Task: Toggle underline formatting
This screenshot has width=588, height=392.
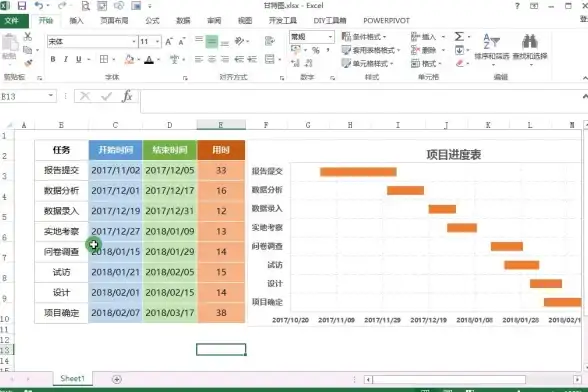Action: (x=78, y=59)
